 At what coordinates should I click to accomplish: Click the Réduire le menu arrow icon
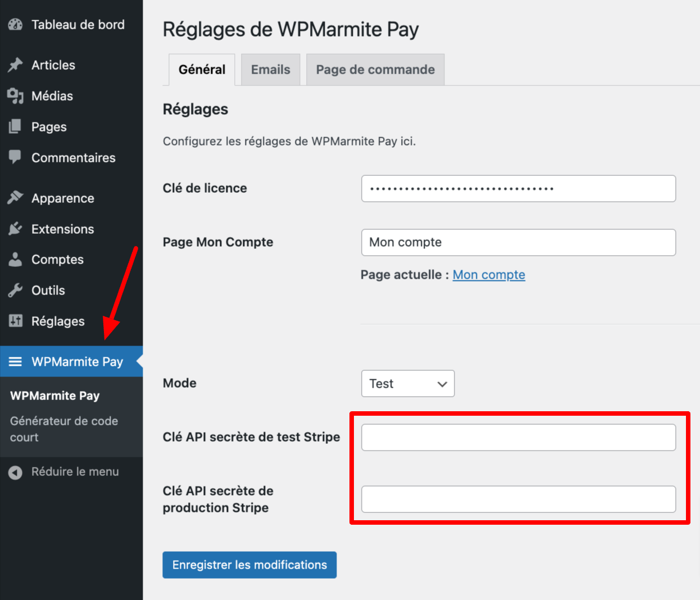pyautogui.click(x=15, y=472)
